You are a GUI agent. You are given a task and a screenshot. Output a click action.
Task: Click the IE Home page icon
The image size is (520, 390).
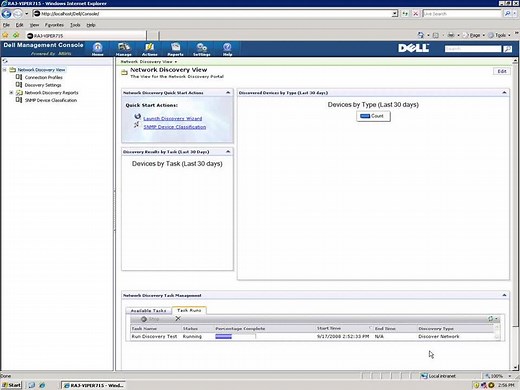421,35
